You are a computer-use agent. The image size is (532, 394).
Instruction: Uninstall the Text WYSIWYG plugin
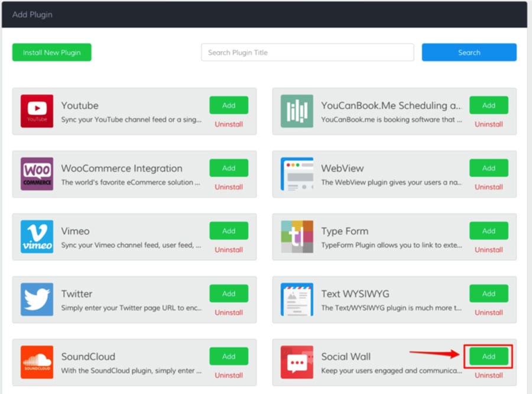(489, 312)
